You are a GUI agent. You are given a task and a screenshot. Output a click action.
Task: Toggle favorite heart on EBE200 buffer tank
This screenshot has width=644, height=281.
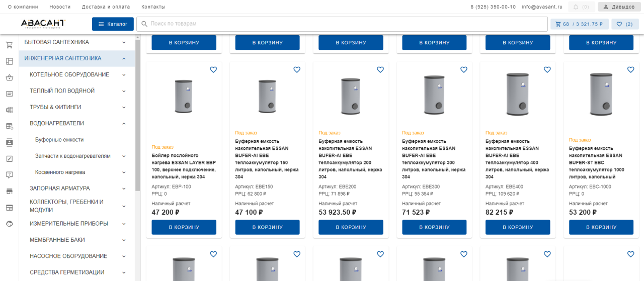pyautogui.click(x=380, y=70)
